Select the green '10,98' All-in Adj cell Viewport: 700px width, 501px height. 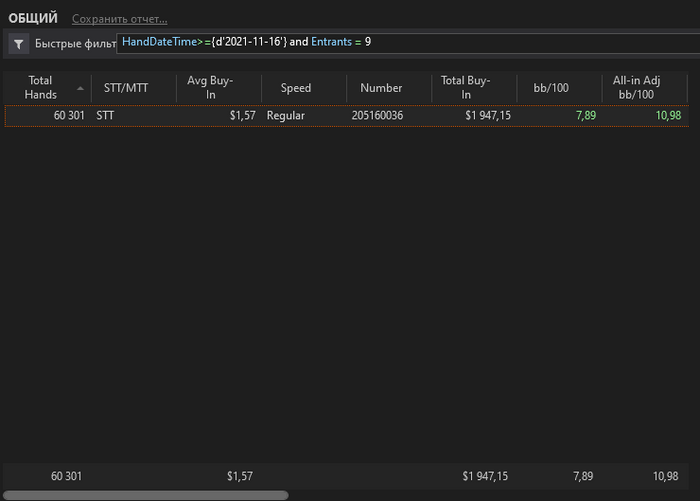[x=668, y=116]
